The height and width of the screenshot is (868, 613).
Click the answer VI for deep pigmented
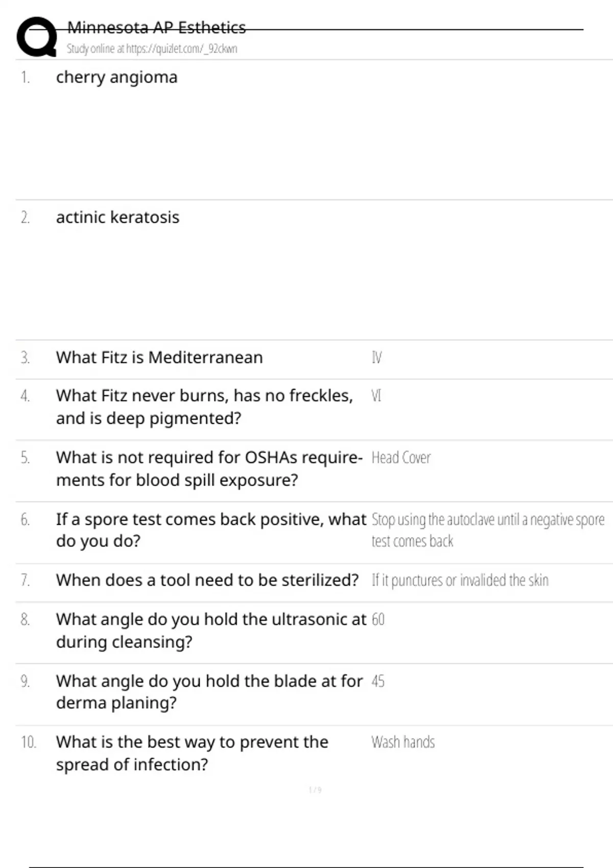[x=376, y=396]
